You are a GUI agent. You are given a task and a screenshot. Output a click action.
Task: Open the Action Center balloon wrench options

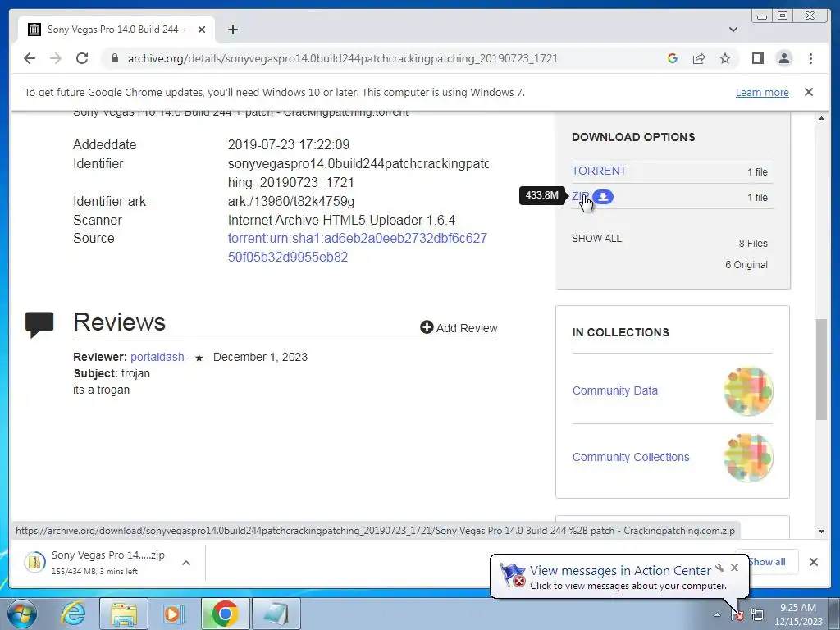pos(719,568)
